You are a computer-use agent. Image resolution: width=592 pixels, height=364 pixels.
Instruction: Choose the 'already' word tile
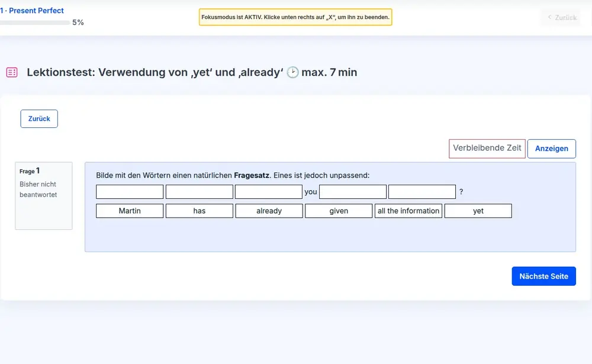click(x=269, y=211)
